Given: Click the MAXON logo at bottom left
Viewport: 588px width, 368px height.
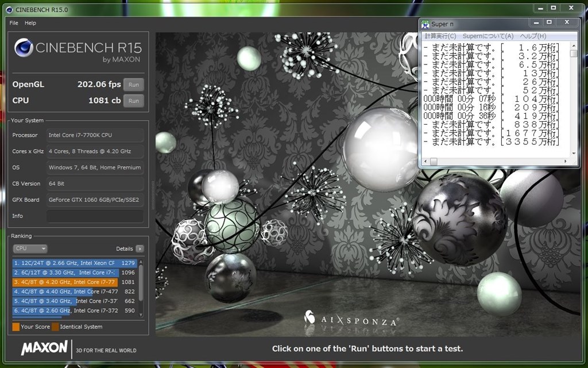Looking at the screenshot, I should pos(43,349).
